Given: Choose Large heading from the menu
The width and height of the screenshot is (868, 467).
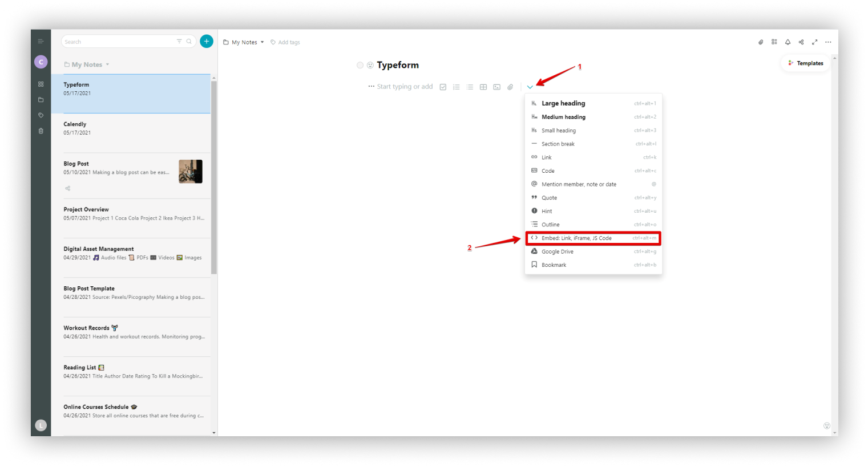Looking at the screenshot, I should click(x=594, y=103).
